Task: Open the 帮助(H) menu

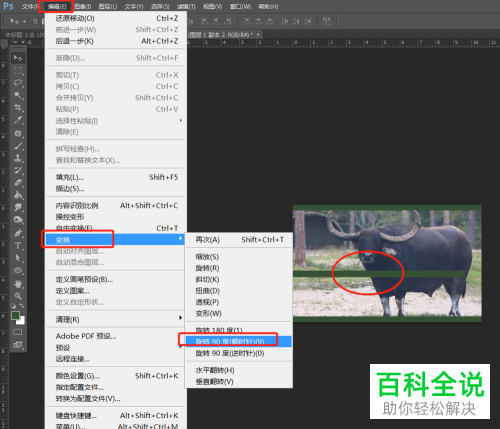Action: 268,7
